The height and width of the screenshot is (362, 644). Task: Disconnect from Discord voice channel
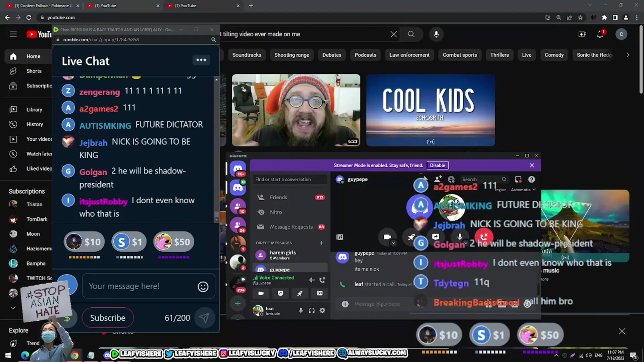pos(322,280)
